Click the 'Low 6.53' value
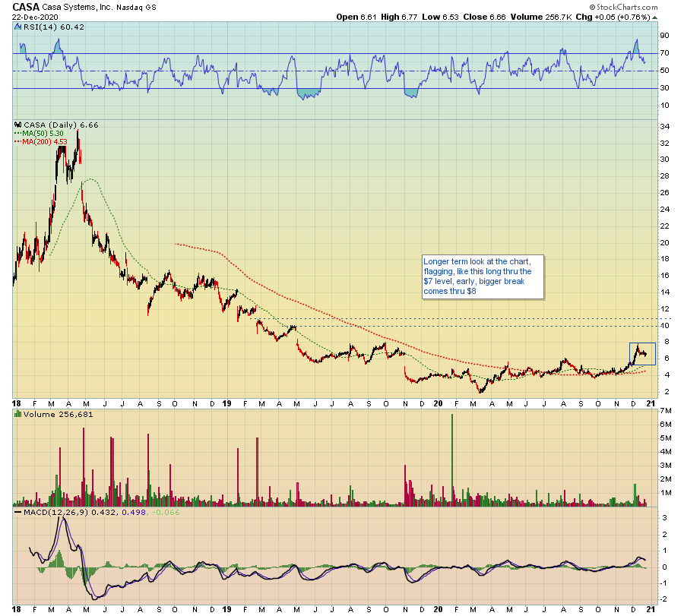 tap(440, 17)
